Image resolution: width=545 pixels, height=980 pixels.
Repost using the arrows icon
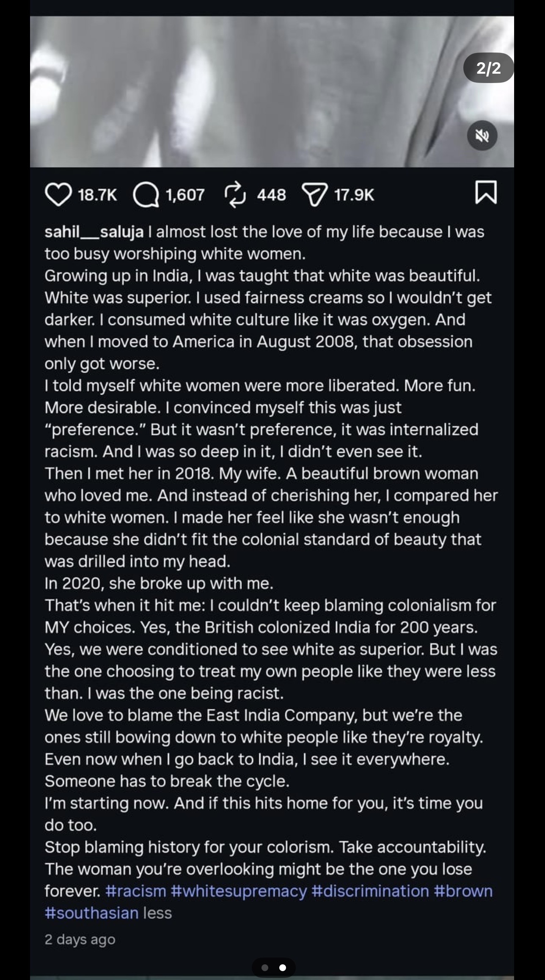(234, 195)
